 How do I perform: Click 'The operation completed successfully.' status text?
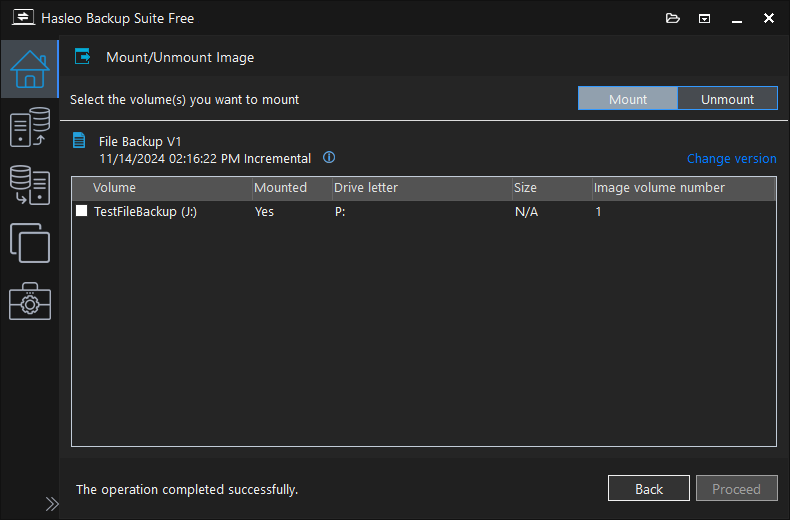tap(187, 489)
